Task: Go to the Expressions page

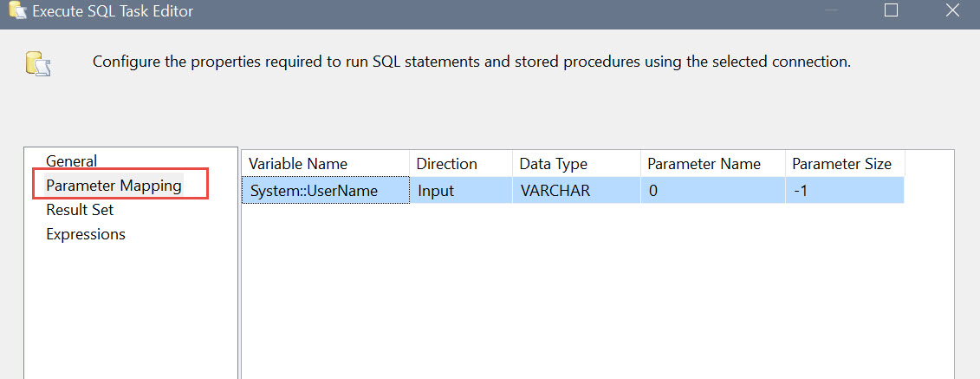Action: point(86,234)
